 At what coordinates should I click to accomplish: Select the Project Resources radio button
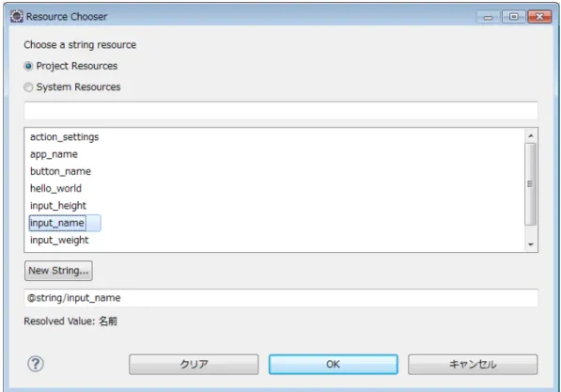click(x=28, y=66)
